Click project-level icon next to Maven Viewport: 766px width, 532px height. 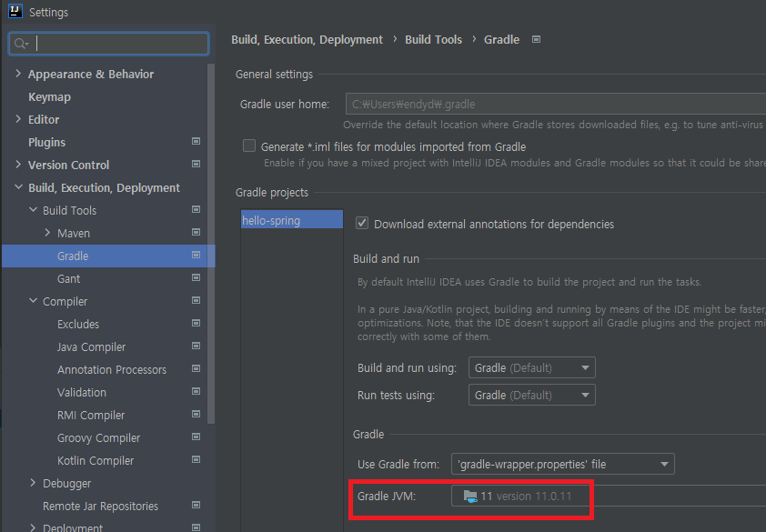point(196,232)
